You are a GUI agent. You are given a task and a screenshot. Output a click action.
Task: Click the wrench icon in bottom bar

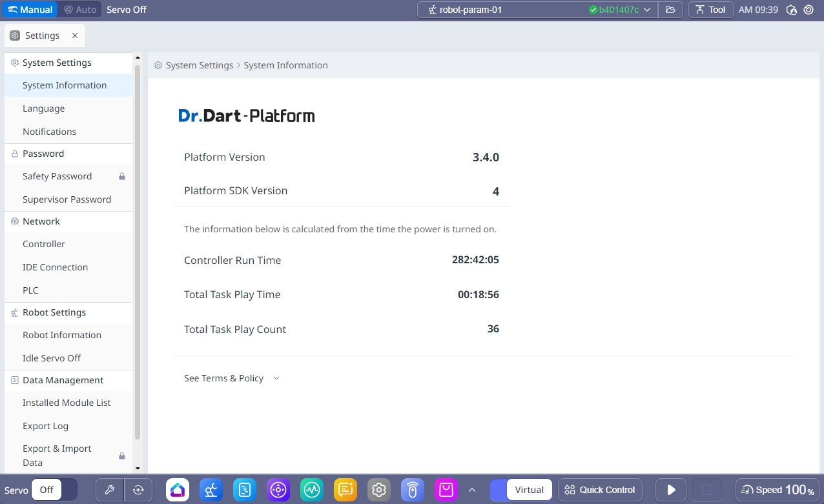click(x=110, y=490)
